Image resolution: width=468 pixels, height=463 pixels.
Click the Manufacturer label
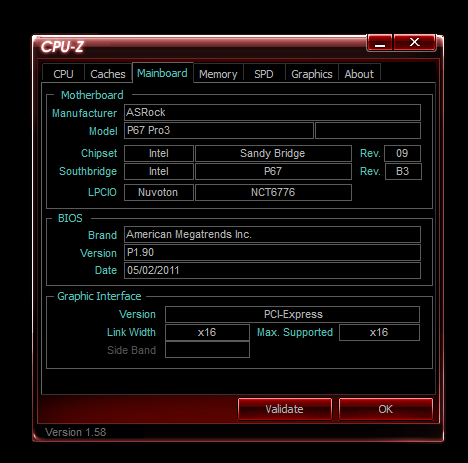pyautogui.click(x=84, y=113)
